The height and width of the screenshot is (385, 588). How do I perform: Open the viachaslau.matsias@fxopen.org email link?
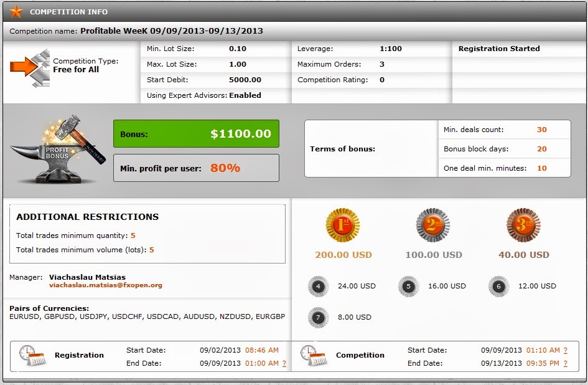[x=106, y=285]
